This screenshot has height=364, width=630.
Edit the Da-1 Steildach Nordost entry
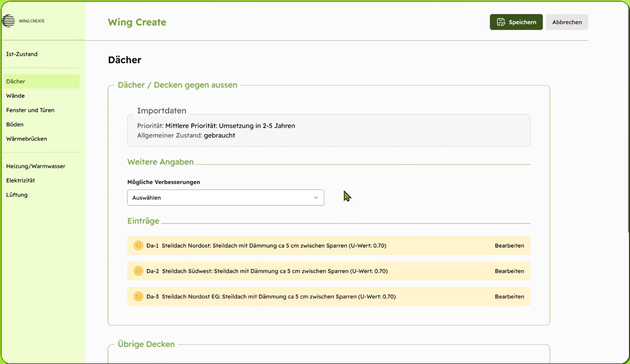509,246
